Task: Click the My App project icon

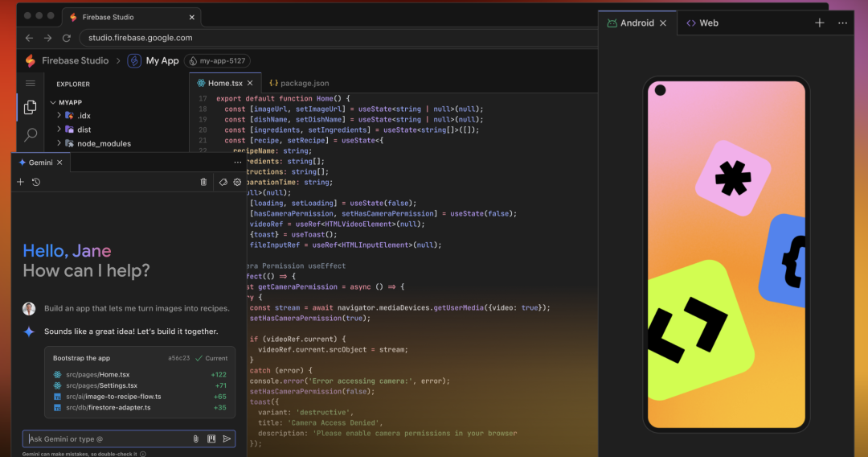Action: (134, 60)
